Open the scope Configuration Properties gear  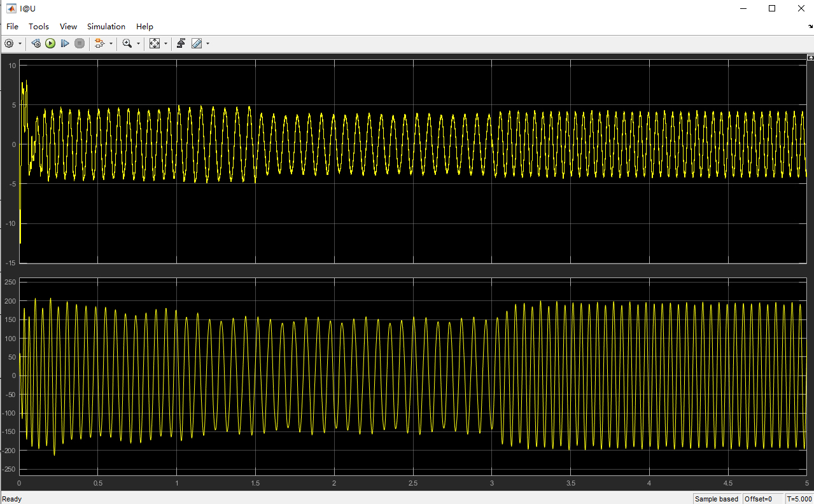click(9, 43)
